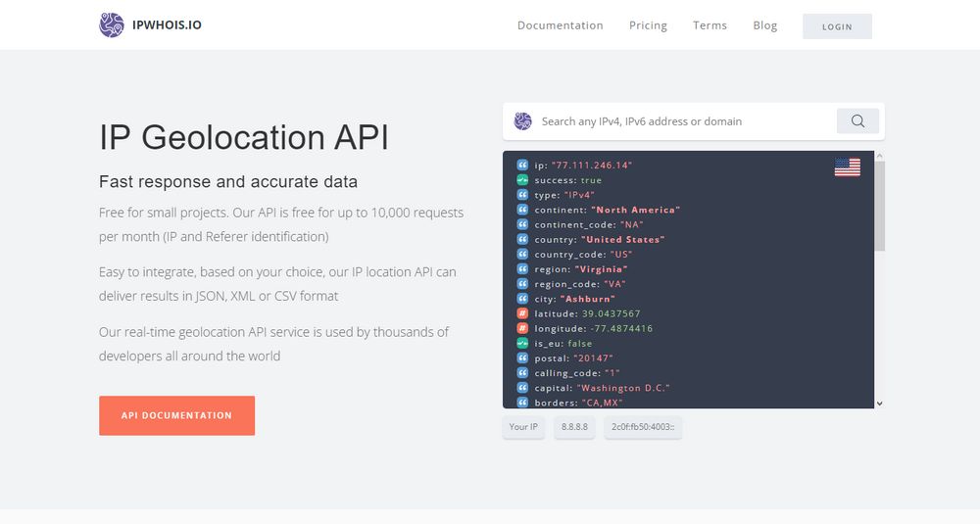Click the scrollbar up arrow

pos(879,156)
